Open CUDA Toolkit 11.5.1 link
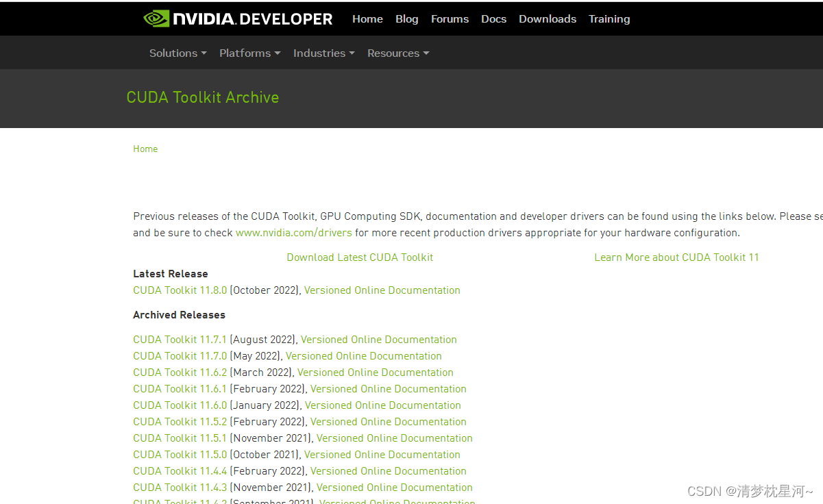The height and width of the screenshot is (504, 823). pyautogui.click(x=180, y=438)
